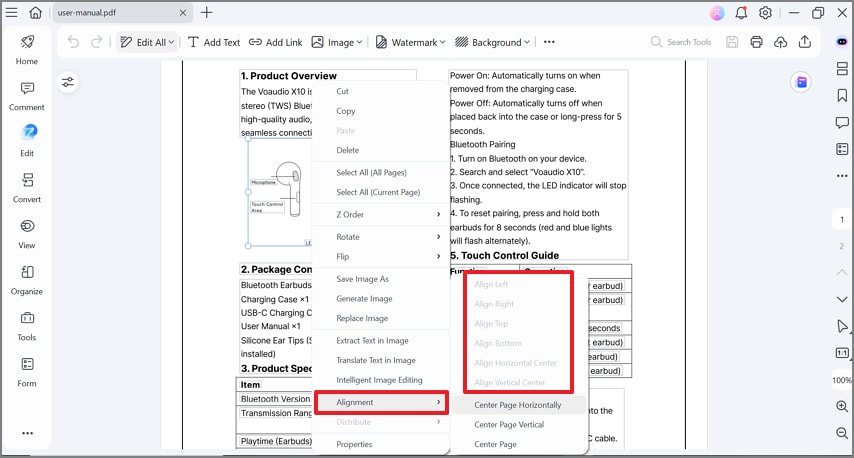Screen dimensions: 854x458
Task: Open the Flip submenu
Action: pos(381,257)
